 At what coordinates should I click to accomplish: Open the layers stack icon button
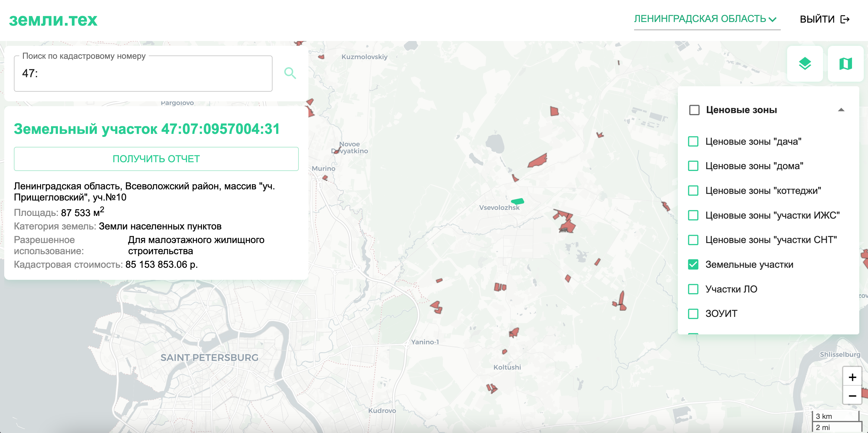[x=805, y=64]
